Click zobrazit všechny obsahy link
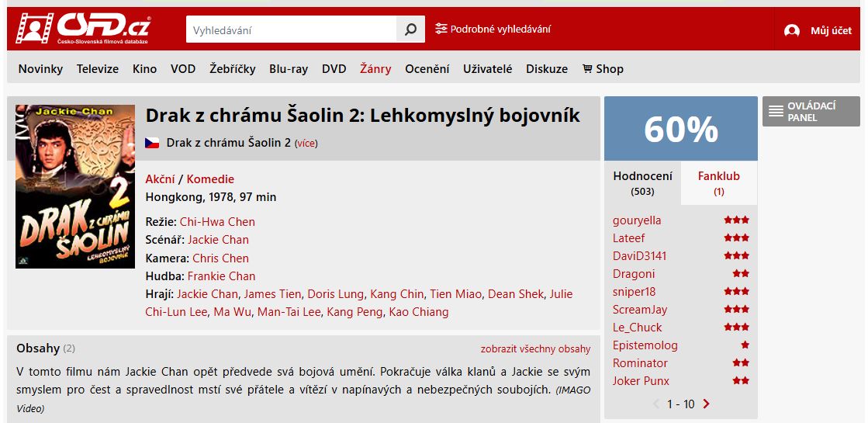This screenshot has height=423, width=868. (535, 348)
